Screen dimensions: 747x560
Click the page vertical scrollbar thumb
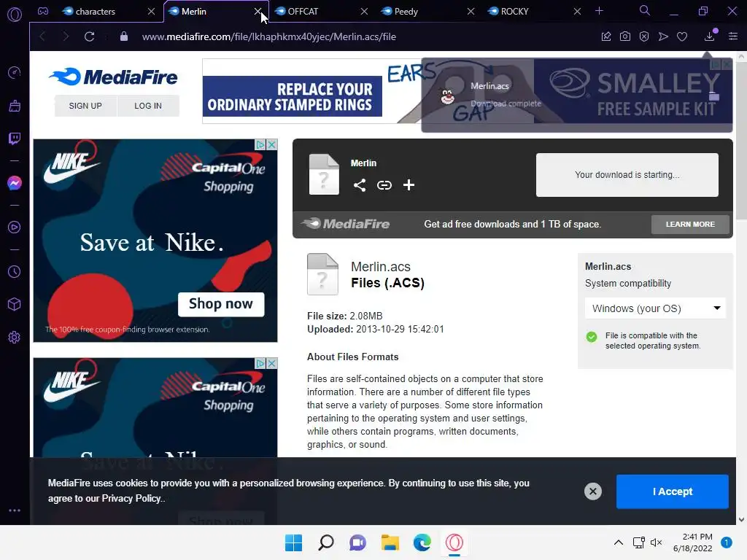[741, 141]
